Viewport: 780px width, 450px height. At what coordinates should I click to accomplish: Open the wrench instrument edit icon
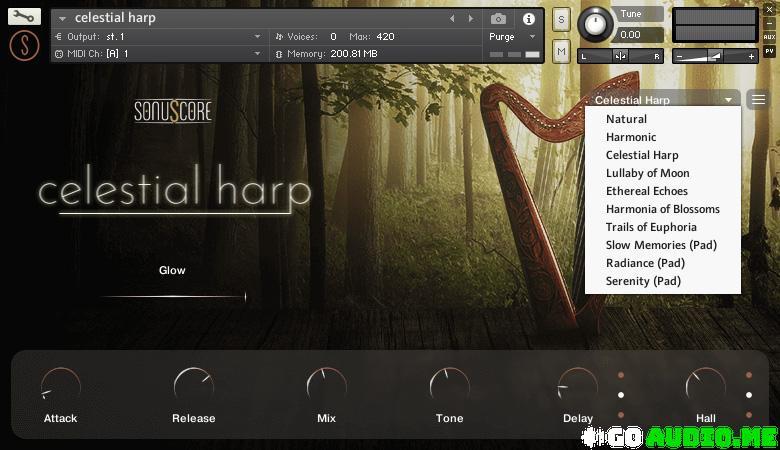click(24, 16)
